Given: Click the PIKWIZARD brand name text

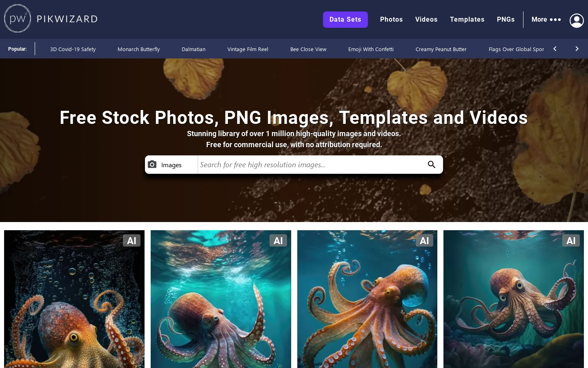Looking at the screenshot, I should [67, 19].
